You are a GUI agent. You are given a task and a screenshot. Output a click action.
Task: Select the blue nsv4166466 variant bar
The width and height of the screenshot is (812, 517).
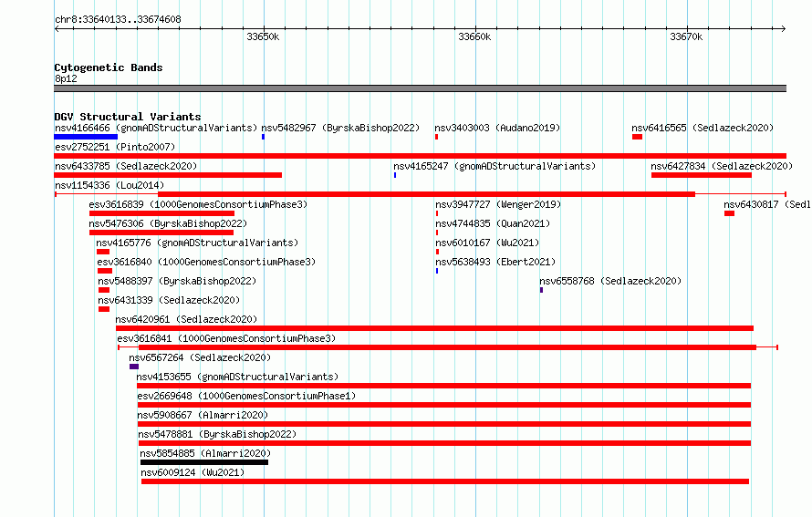click(86, 137)
